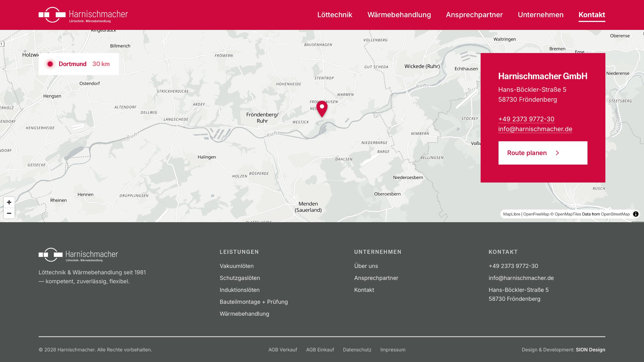Click the Harnischmacher GmbH heading
This screenshot has height=362, width=644.
point(543,76)
